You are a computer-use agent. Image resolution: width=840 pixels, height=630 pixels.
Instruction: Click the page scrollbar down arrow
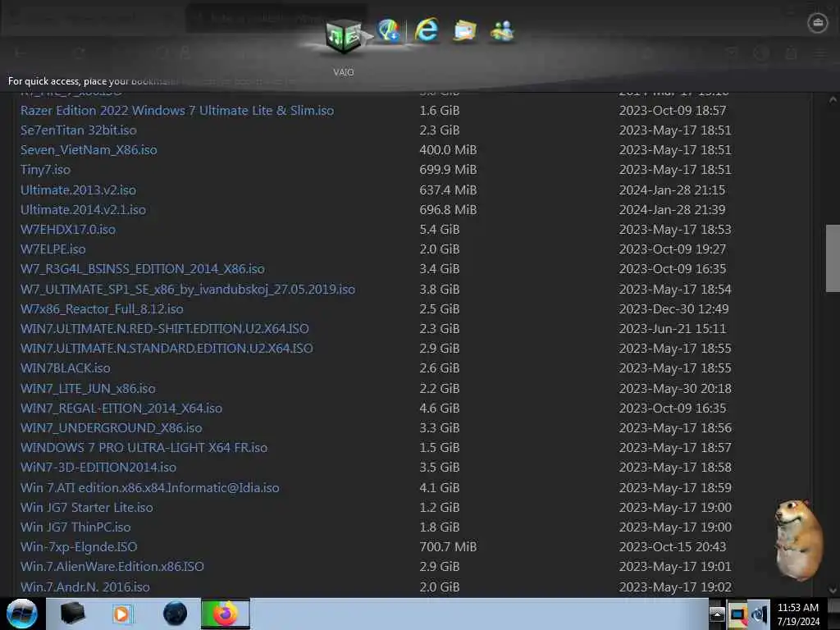[x=833, y=590]
